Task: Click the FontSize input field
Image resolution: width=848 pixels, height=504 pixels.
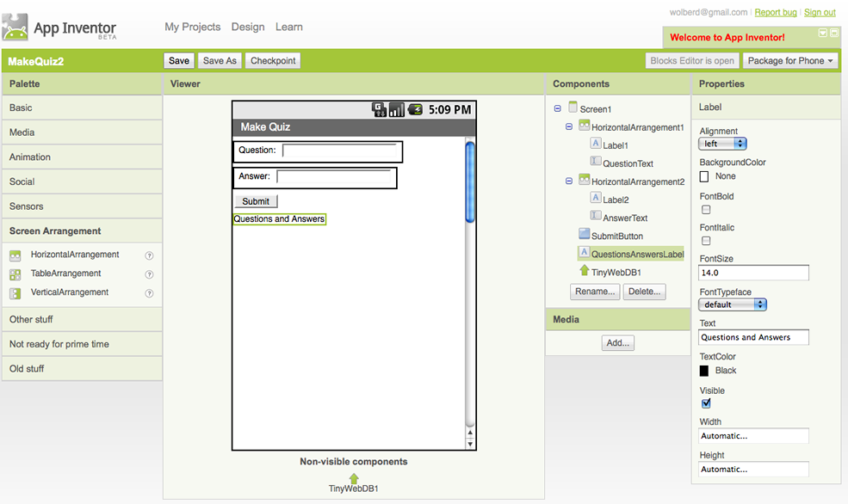Action: 753,273
